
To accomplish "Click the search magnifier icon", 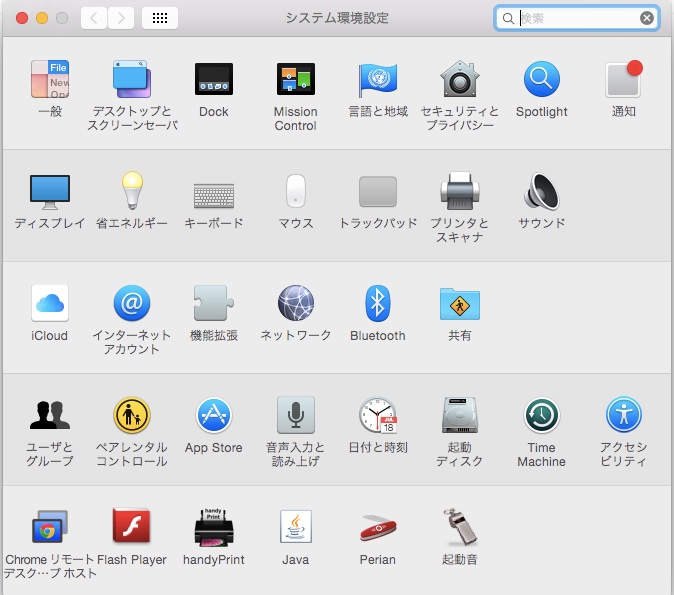I will point(508,18).
